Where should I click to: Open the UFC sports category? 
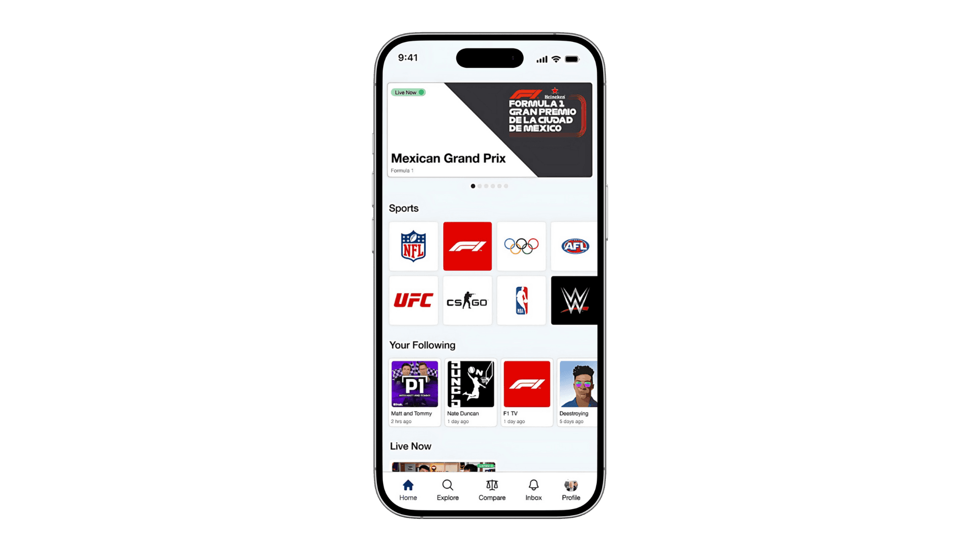[x=414, y=300]
